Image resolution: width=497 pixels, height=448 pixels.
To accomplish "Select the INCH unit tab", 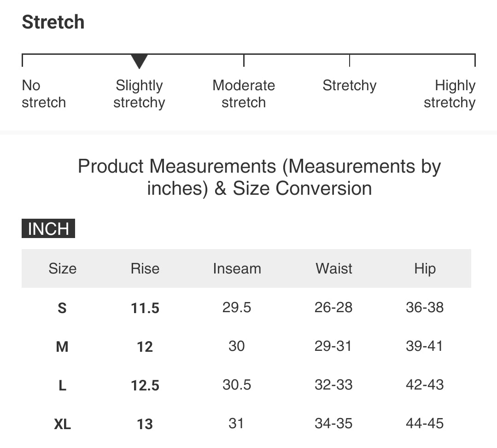I will point(48,229).
